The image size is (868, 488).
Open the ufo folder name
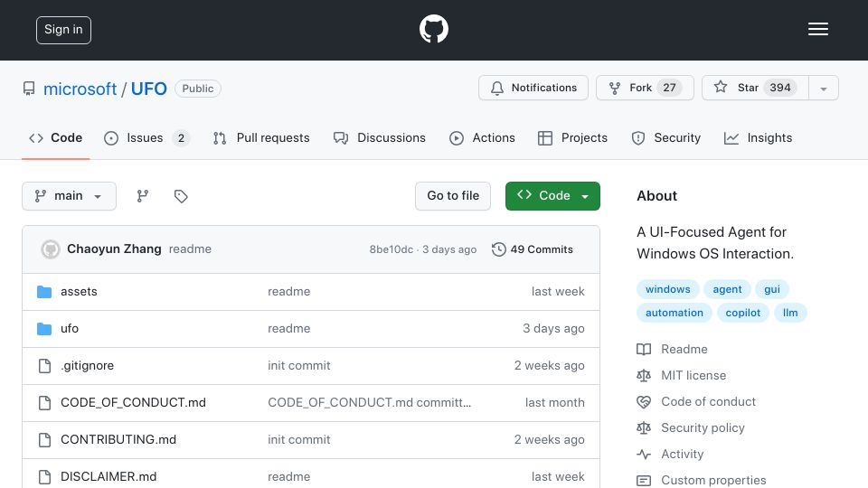pos(70,329)
